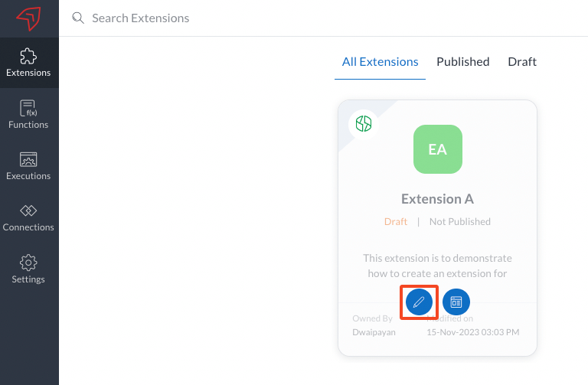Open the Connections sidebar section
This screenshot has height=385, width=588.
[x=28, y=217]
